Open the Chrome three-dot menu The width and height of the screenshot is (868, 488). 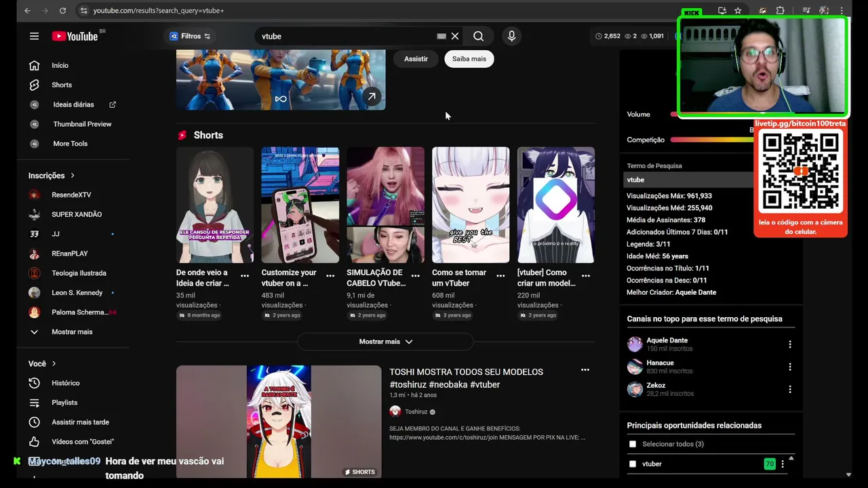click(842, 11)
